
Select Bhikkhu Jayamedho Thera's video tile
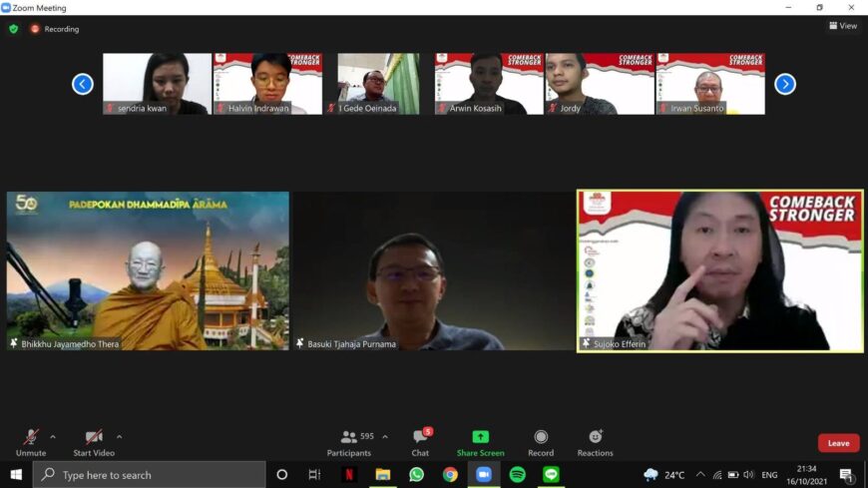point(148,270)
